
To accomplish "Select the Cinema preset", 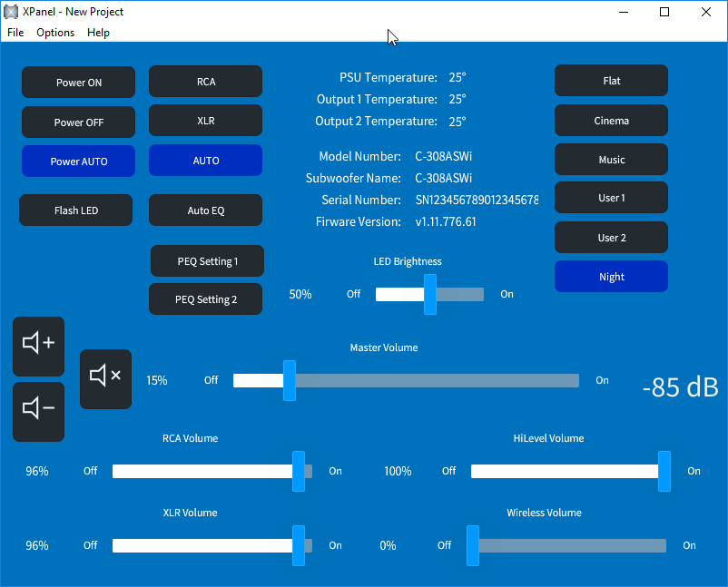I will (x=611, y=121).
